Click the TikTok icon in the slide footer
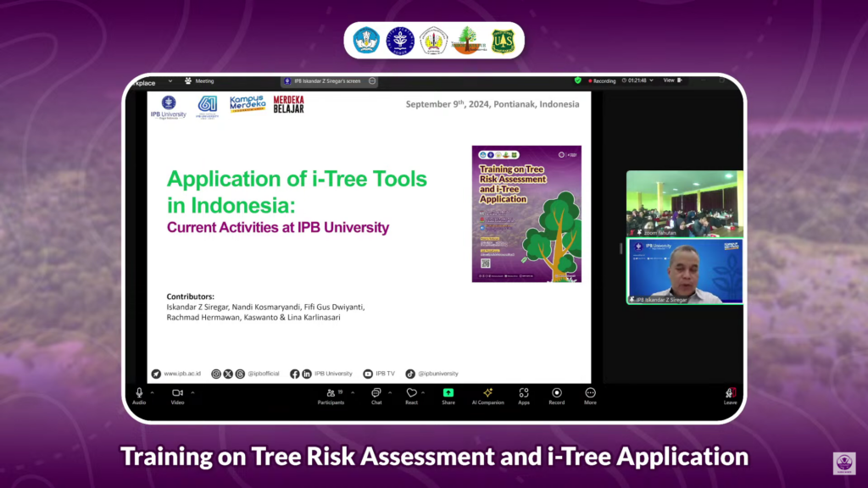 pyautogui.click(x=410, y=374)
